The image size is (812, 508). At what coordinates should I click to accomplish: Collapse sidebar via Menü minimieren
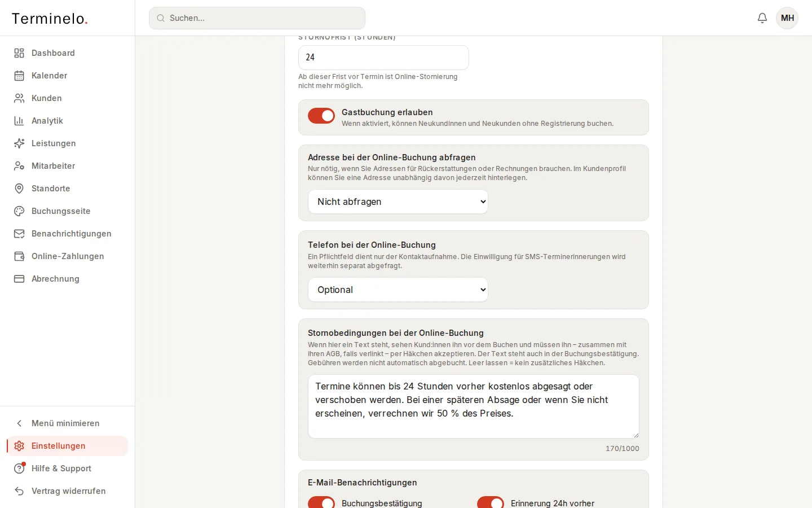(68, 423)
